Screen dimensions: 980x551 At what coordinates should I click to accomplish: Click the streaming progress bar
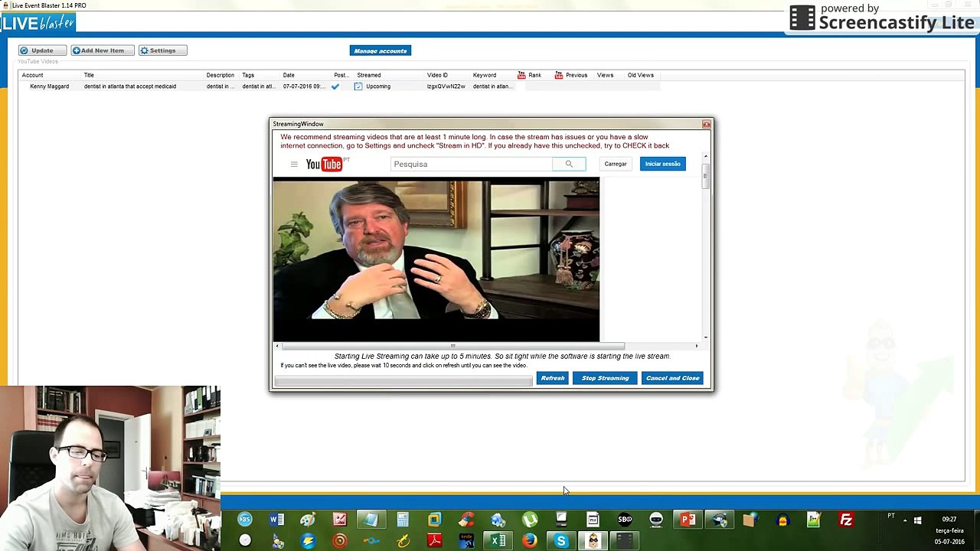(403, 380)
